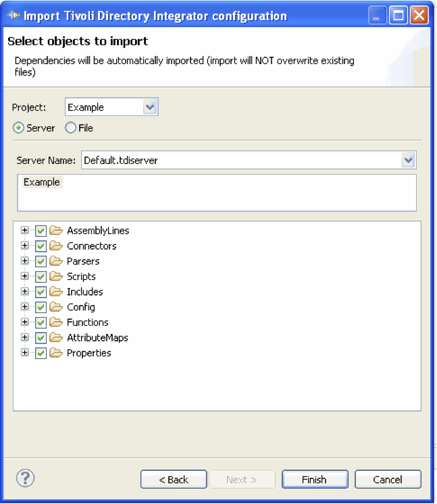Select the Server radio button
The height and width of the screenshot is (504, 437).
tap(18, 128)
